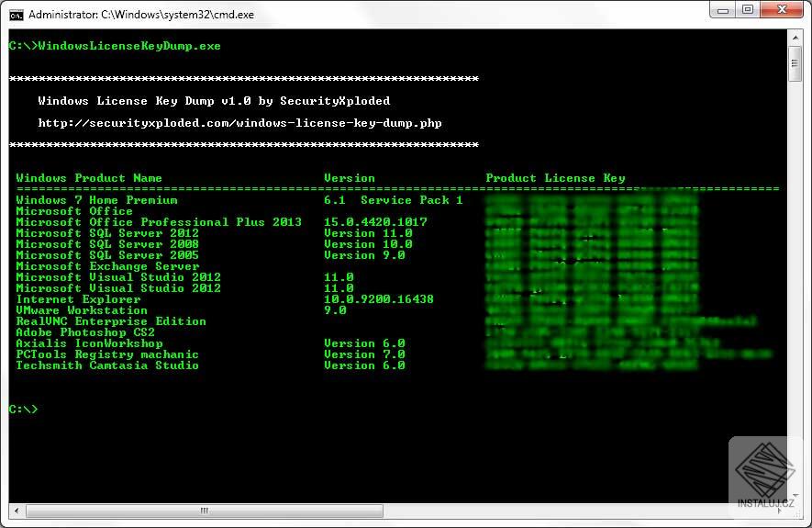Click the 'Version 9.0' value
This screenshot has width=812, height=528.
coord(364,255)
